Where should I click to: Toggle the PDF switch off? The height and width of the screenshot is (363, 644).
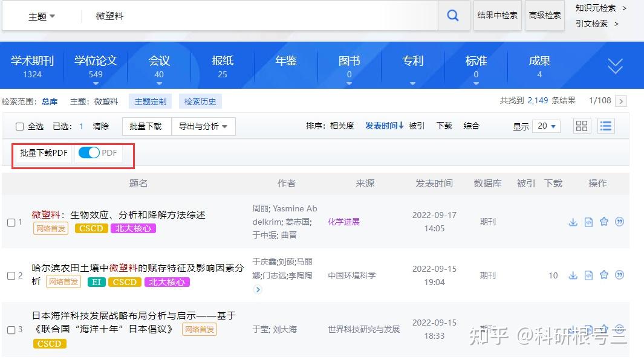[x=89, y=153]
